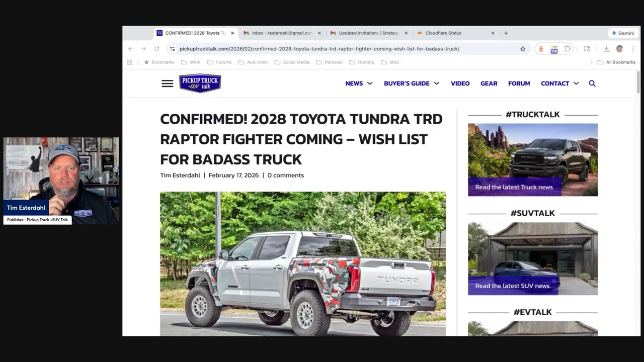Open the Chrome downloads icon
Image resolution: width=644 pixels, height=362 pixels.
click(606, 49)
